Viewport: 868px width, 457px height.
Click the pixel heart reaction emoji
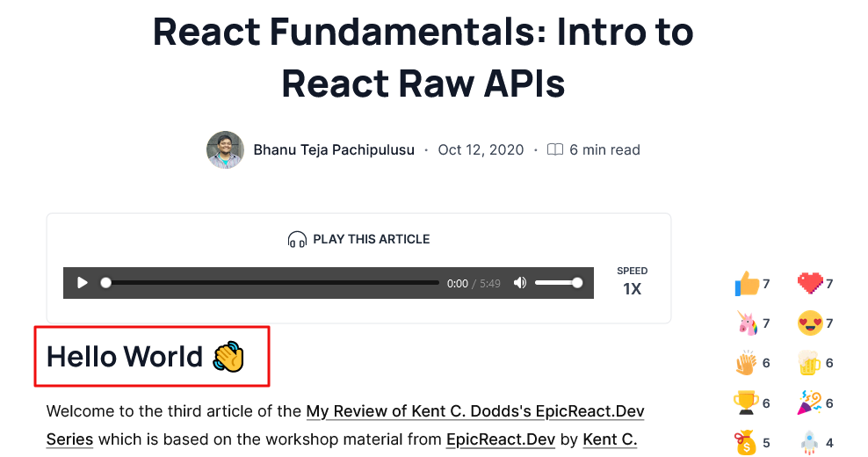point(809,284)
